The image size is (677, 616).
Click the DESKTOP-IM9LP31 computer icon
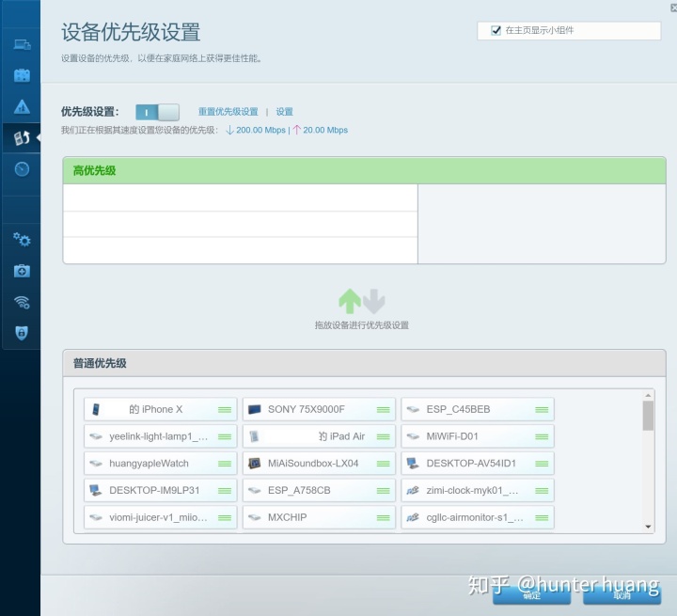pyautogui.click(x=95, y=490)
